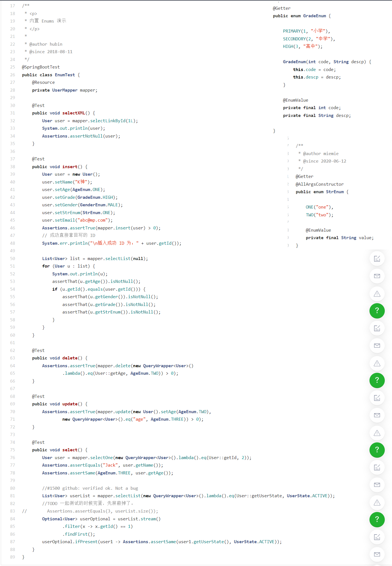Click the envelope icon beside line 80
This screenshot has height=566, width=392.
click(377, 485)
